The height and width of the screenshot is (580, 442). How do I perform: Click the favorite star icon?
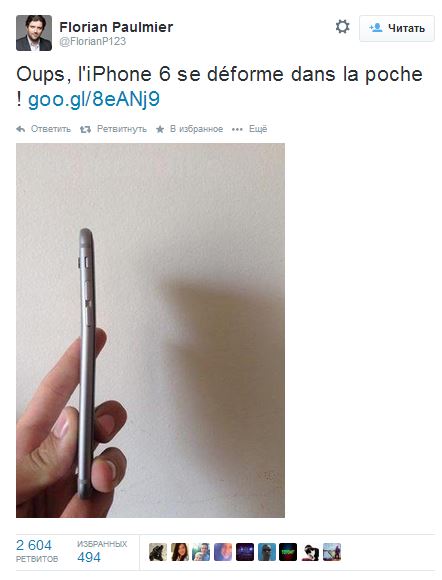tap(160, 129)
